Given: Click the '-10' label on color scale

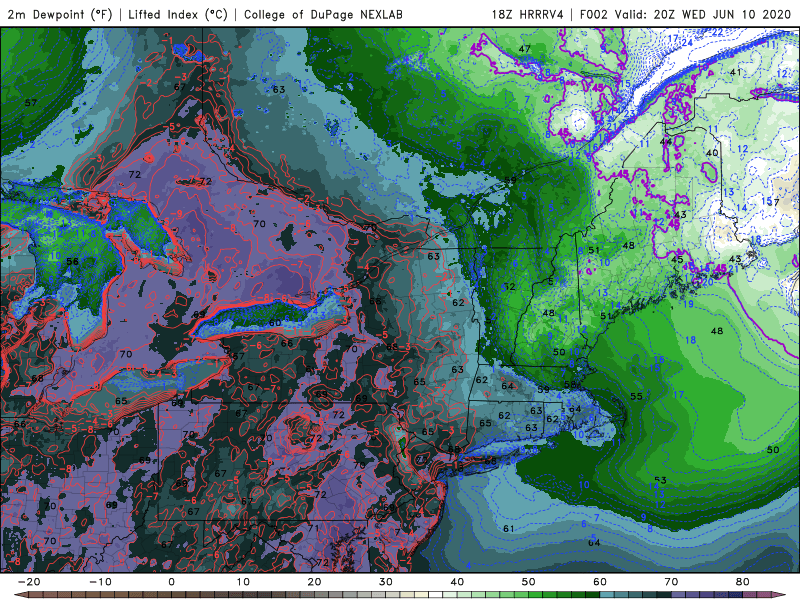Looking at the screenshot, I should (x=100, y=582).
